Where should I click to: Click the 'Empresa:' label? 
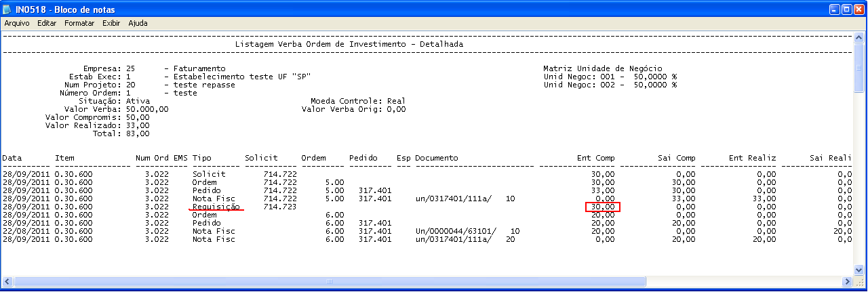tap(102, 68)
